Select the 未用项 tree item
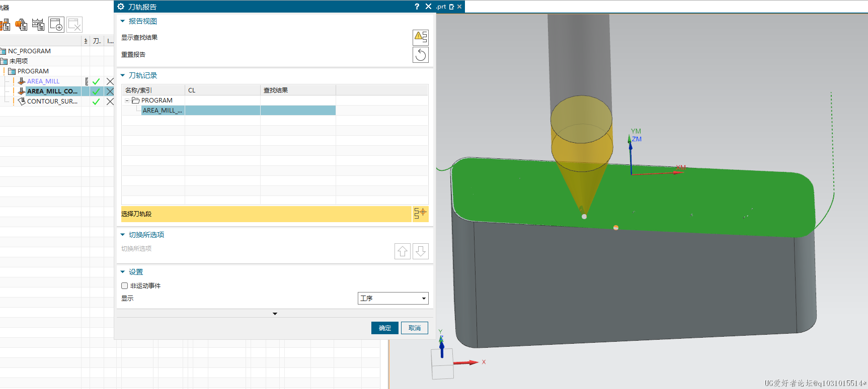Screen dimensions: 868x389 (19, 61)
